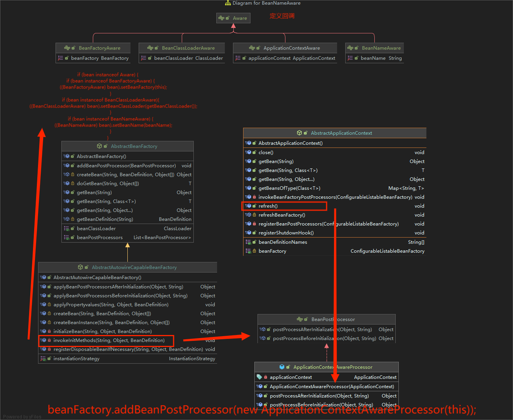
Task: Select the AbstractApplicationContext class title
Action: 341,133
